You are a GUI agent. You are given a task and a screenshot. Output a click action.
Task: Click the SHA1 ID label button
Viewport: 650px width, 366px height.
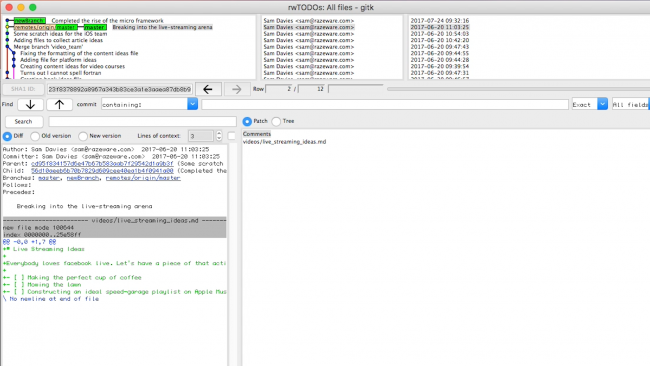tap(23, 89)
